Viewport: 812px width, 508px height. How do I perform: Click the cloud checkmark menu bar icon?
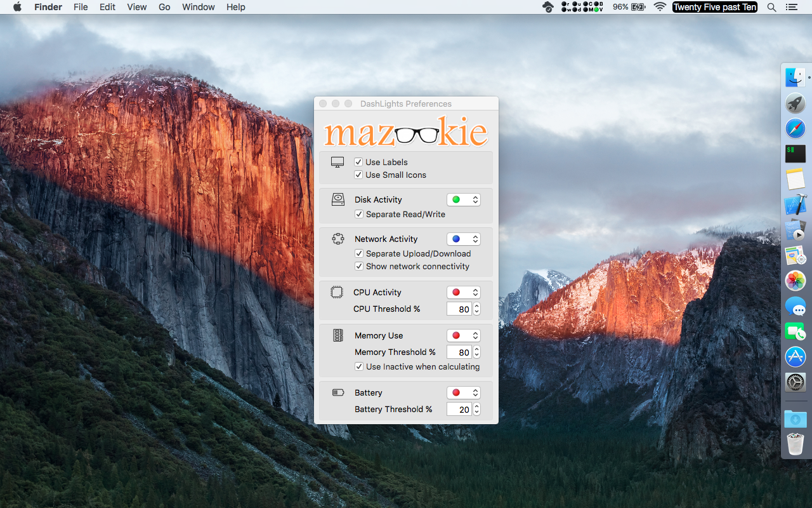[548, 7]
